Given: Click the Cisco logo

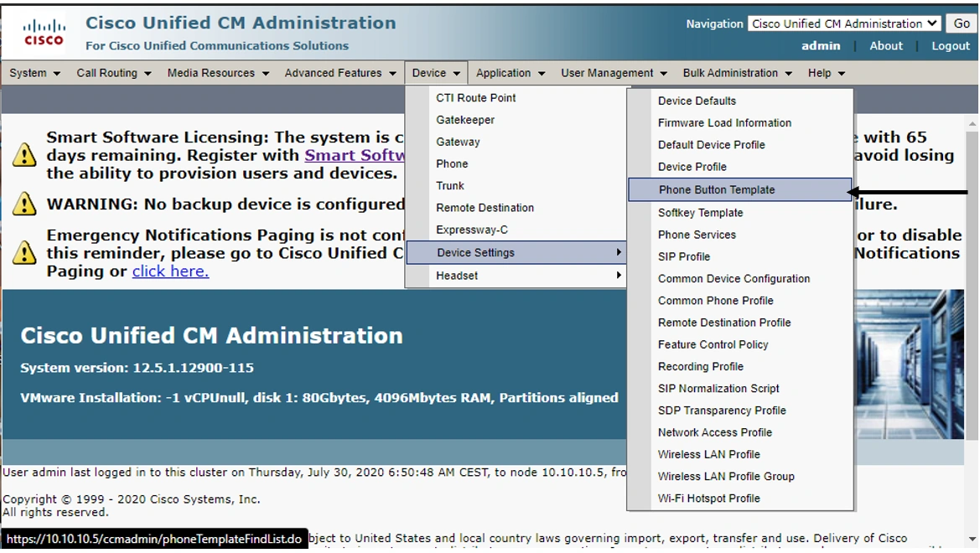Looking at the screenshot, I should coord(43,33).
